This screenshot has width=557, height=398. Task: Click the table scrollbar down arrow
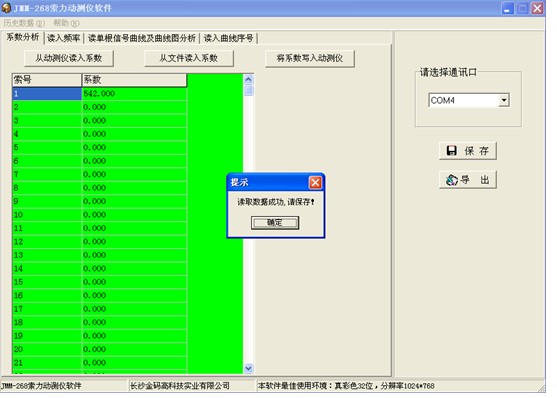(249, 368)
